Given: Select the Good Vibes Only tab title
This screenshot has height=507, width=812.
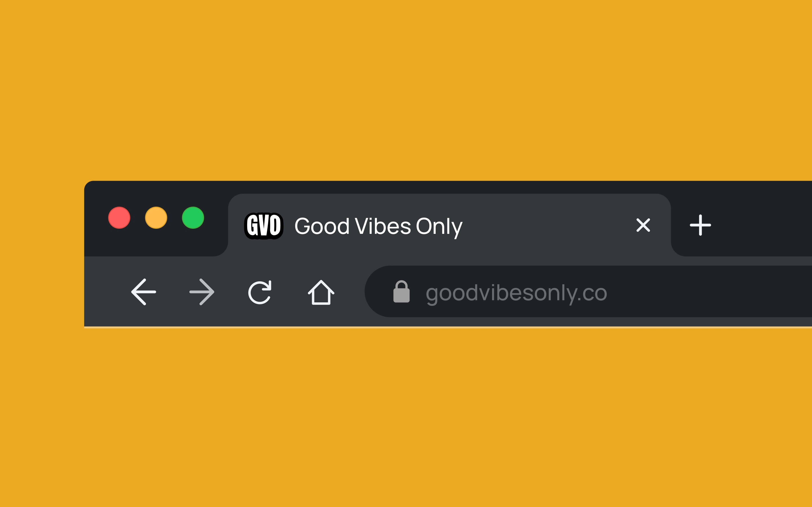Looking at the screenshot, I should point(378,227).
